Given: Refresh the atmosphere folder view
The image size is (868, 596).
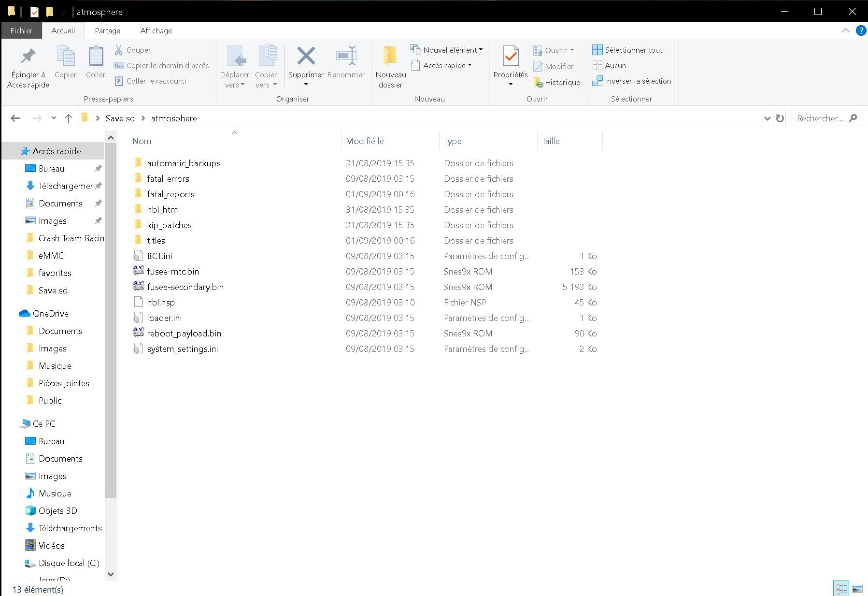Looking at the screenshot, I should [780, 118].
